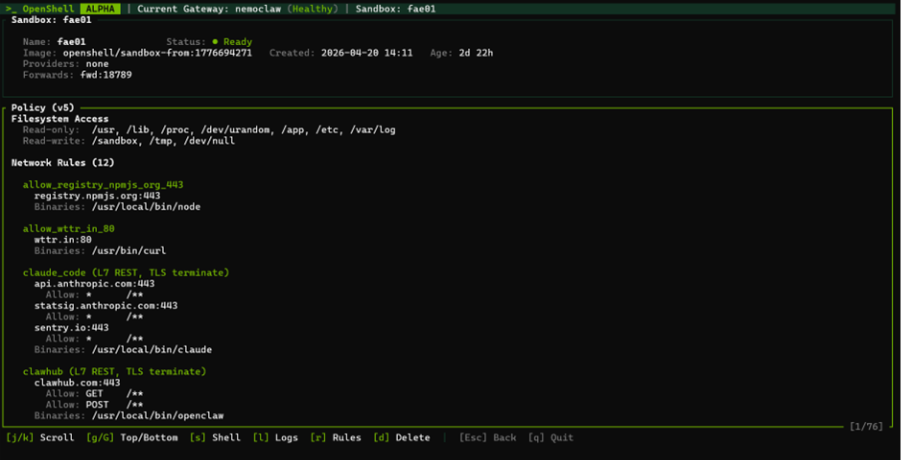This screenshot has height=460, width=901.
Task: Click the Network Rules (12) heading
Action: click(x=63, y=163)
